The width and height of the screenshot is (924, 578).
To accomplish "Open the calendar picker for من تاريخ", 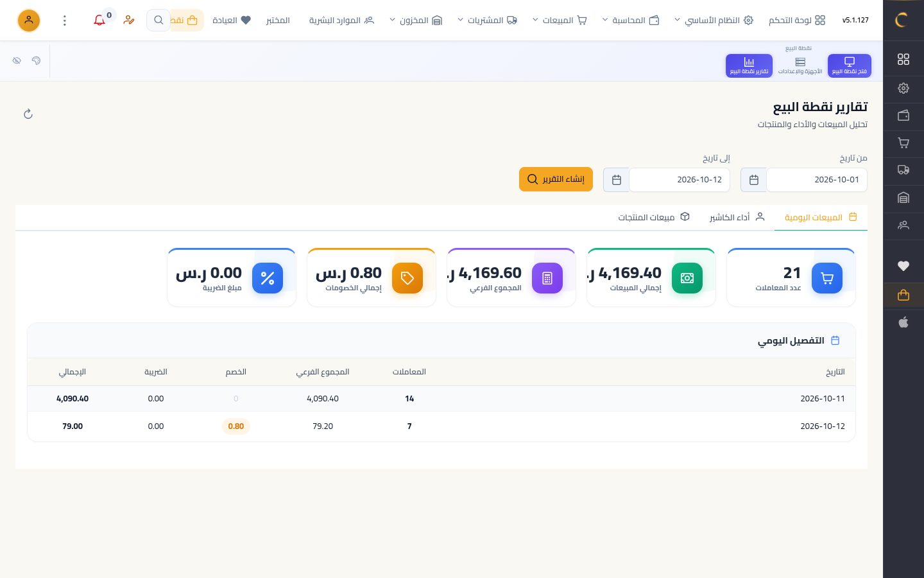I will click(754, 180).
